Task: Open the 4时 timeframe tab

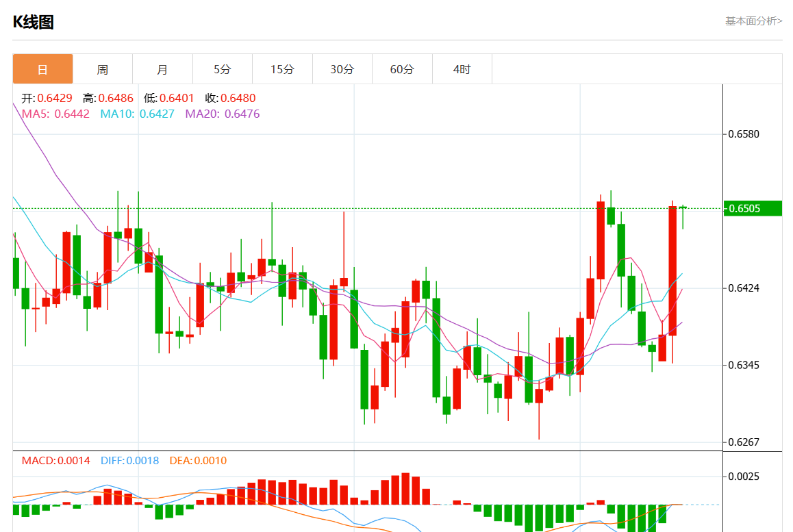Action: click(x=462, y=68)
